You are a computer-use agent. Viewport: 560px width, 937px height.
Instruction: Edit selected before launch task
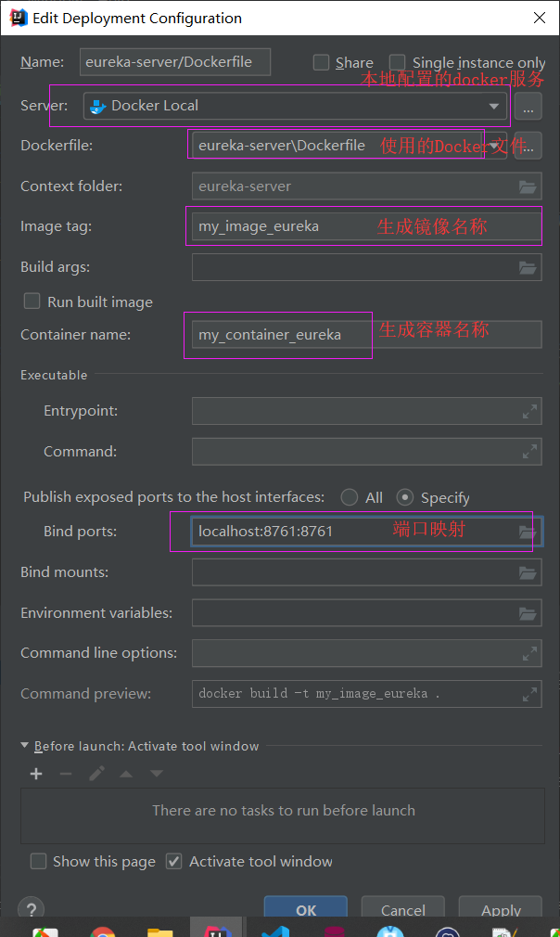96,774
